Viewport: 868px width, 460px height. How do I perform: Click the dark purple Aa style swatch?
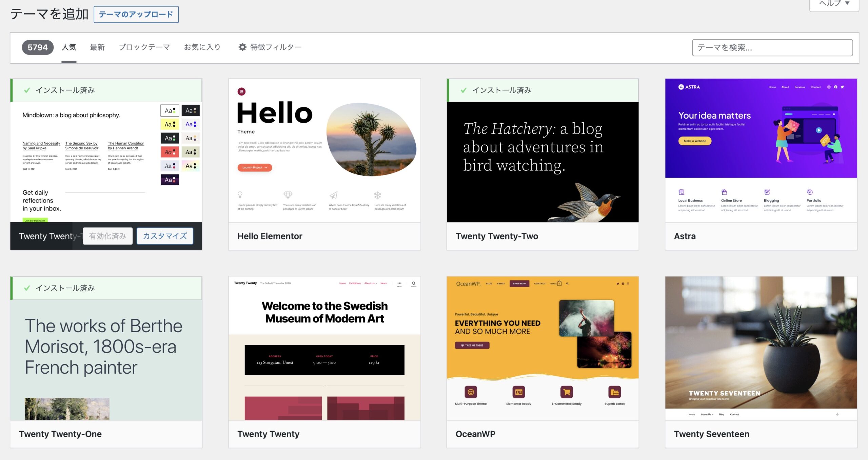click(x=170, y=180)
